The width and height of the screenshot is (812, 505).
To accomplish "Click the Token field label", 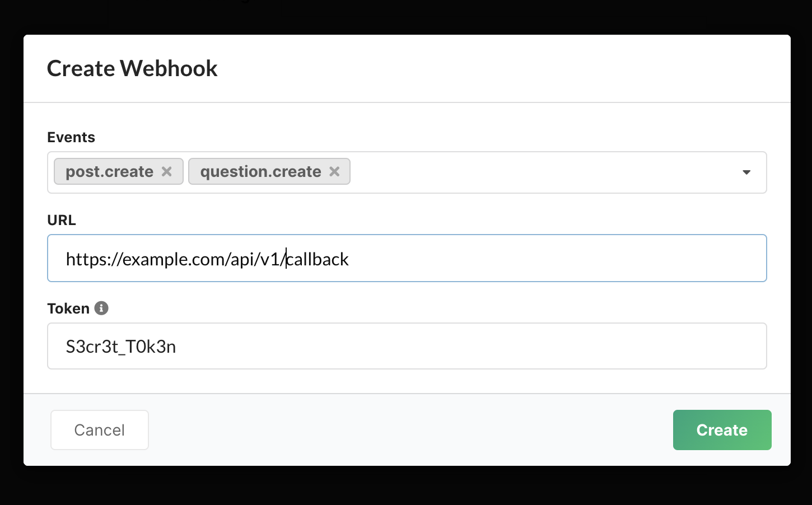I will pyautogui.click(x=68, y=308).
